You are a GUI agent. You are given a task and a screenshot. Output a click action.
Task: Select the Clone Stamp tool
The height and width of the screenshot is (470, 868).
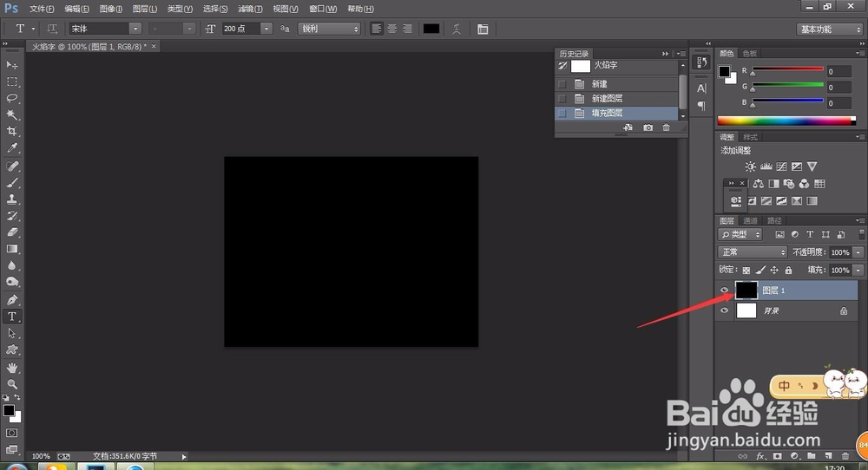coord(11,199)
